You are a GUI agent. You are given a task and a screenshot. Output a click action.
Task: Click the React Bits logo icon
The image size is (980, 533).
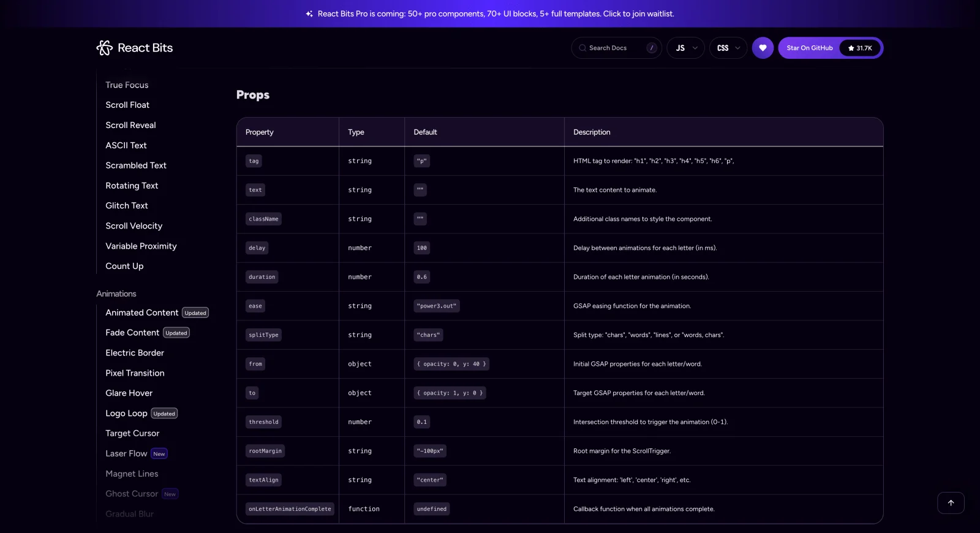105,48
